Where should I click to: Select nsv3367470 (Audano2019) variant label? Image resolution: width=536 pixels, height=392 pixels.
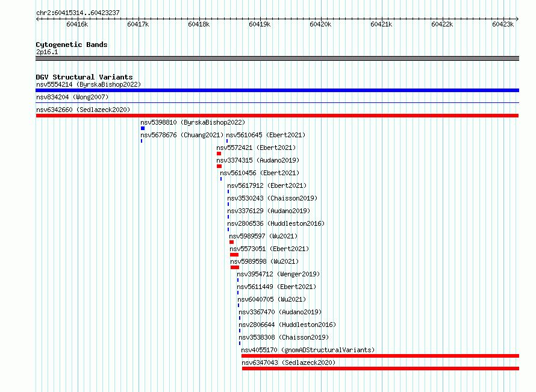tap(280, 312)
